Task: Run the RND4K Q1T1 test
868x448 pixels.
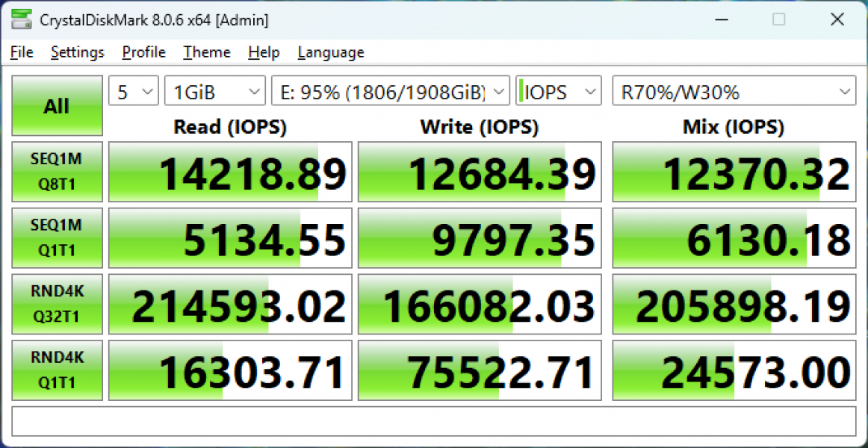Action: pos(57,370)
